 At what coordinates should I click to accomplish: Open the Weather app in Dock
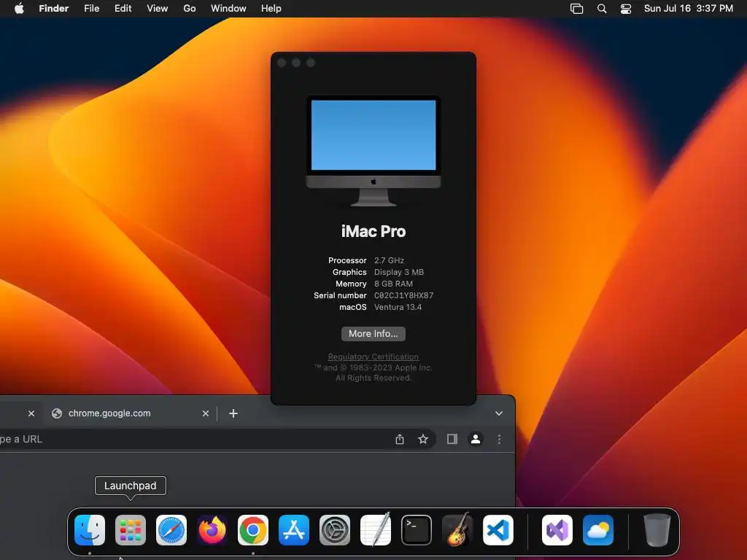click(x=598, y=530)
